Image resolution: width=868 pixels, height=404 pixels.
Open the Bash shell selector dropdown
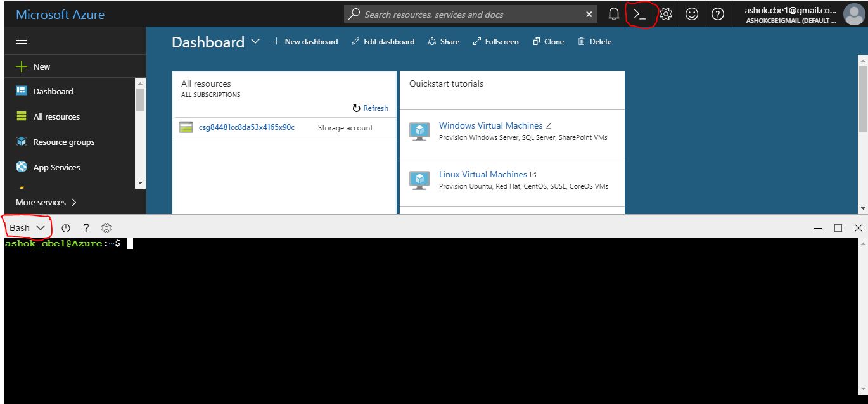[x=27, y=228]
